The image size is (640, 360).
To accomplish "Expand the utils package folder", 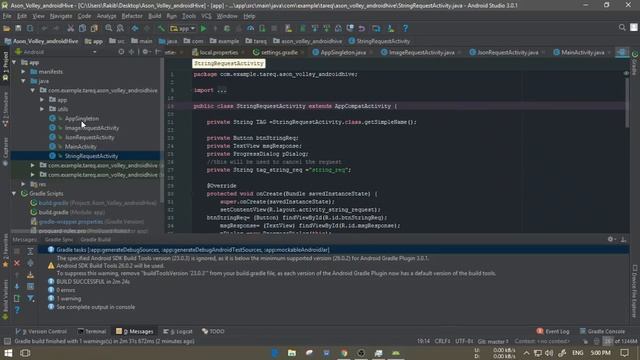I will tap(42, 109).
